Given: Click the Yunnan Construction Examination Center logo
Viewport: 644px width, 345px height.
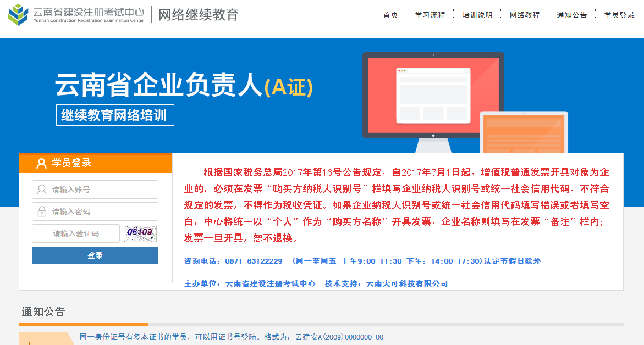Looking at the screenshot, I should click(x=76, y=15).
